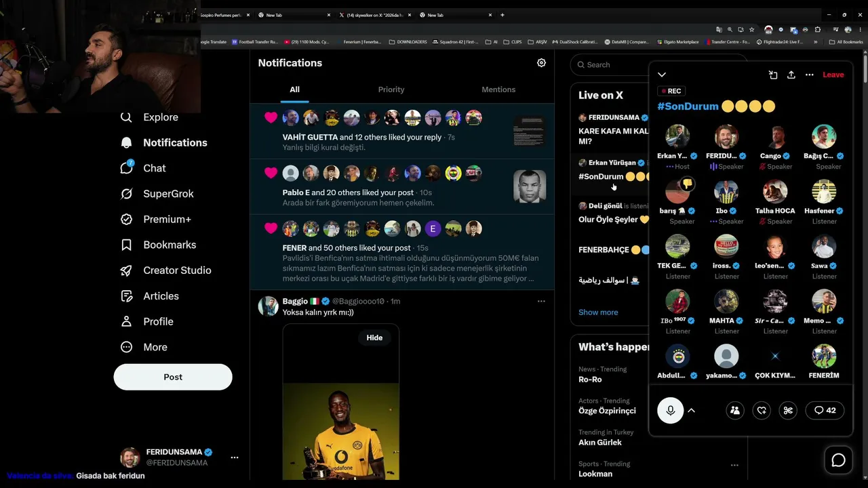
Task: Open Creator Studio in the sidebar
Action: coord(166,270)
